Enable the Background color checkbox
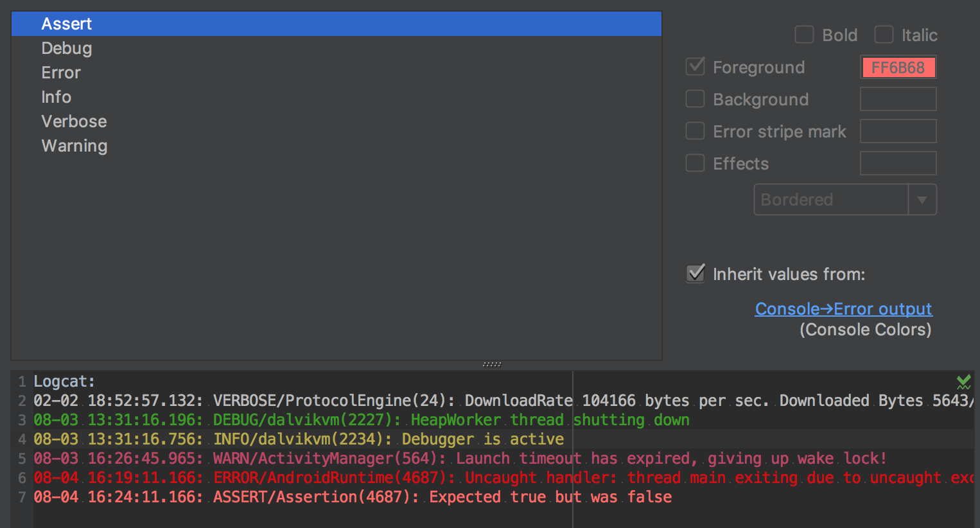The height and width of the screenshot is (528, 980). pos(696,99)
